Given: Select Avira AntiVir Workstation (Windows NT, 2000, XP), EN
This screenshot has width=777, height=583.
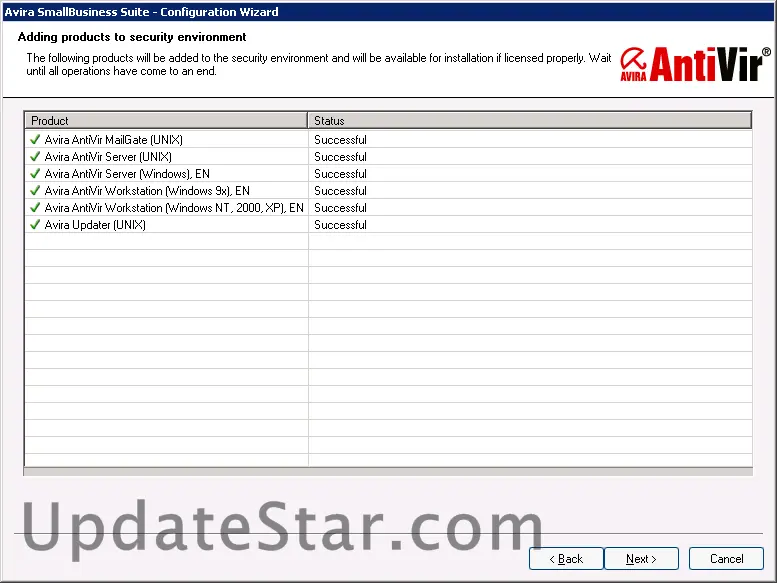Looking at the screenshot, I should coord(174,208).
